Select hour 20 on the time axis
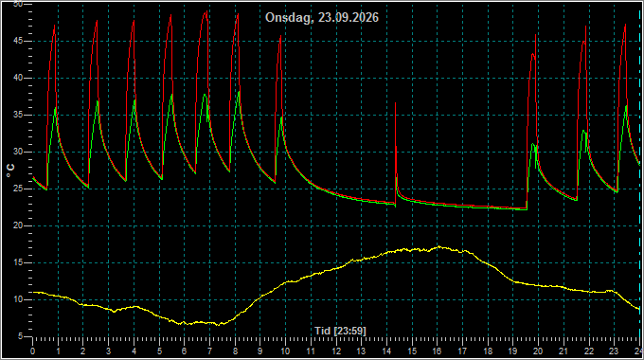Screen dimensions: 644x360 tap(538, 351)
